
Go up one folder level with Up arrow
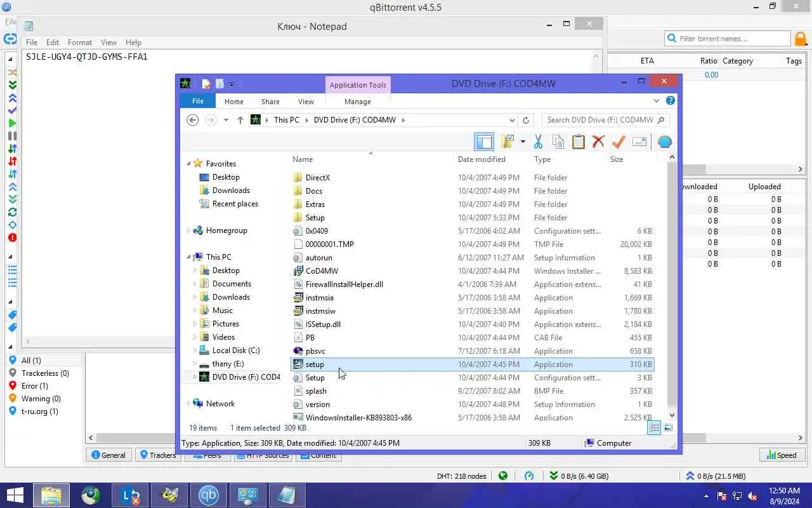240,120
